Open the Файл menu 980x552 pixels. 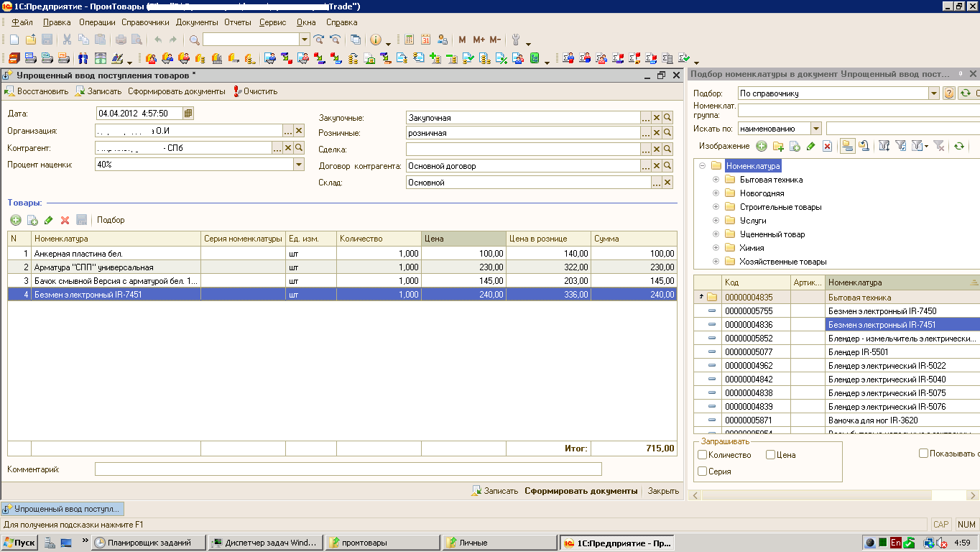(x=22, y=22)
